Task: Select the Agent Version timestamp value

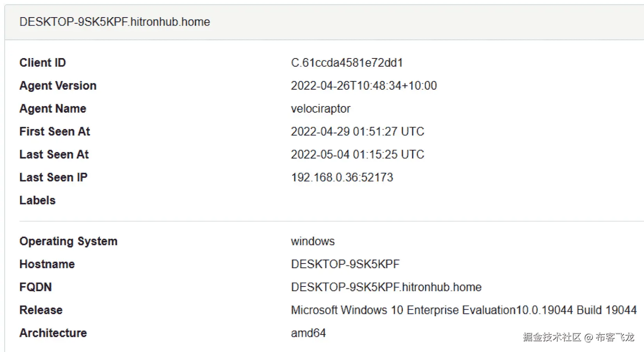Action: 364,86
